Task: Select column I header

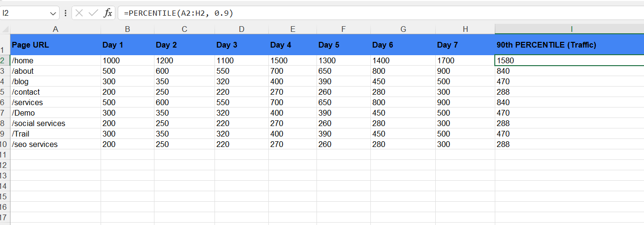Action: point(570,29)
